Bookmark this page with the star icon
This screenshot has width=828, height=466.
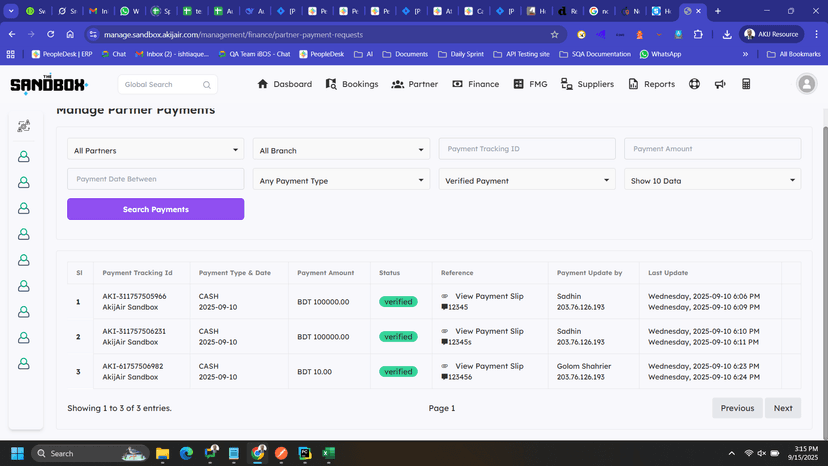[x=555, y=34]
